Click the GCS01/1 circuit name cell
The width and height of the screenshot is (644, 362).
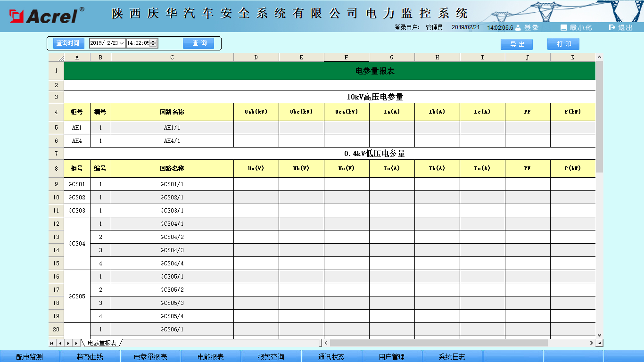[172, 184]
